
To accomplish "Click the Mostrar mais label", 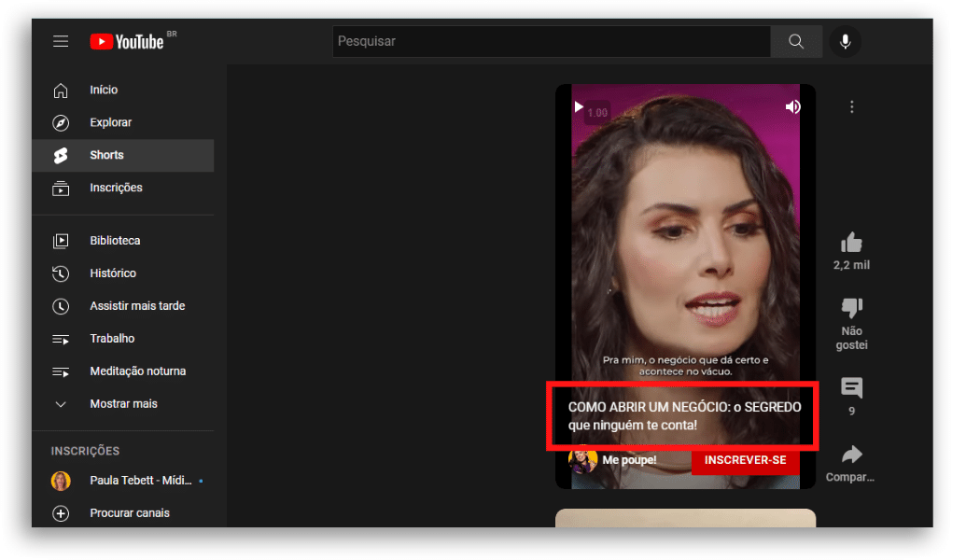I will [124, 404].
